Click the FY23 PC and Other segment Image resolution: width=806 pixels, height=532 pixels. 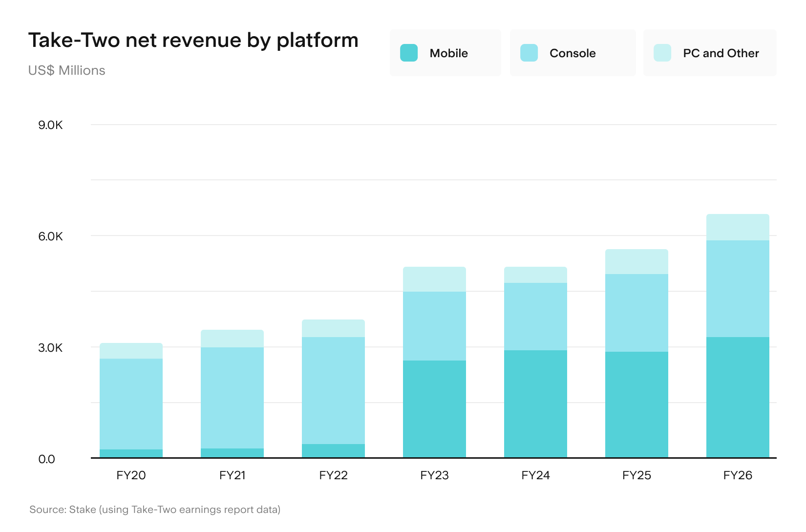(434, 279)
